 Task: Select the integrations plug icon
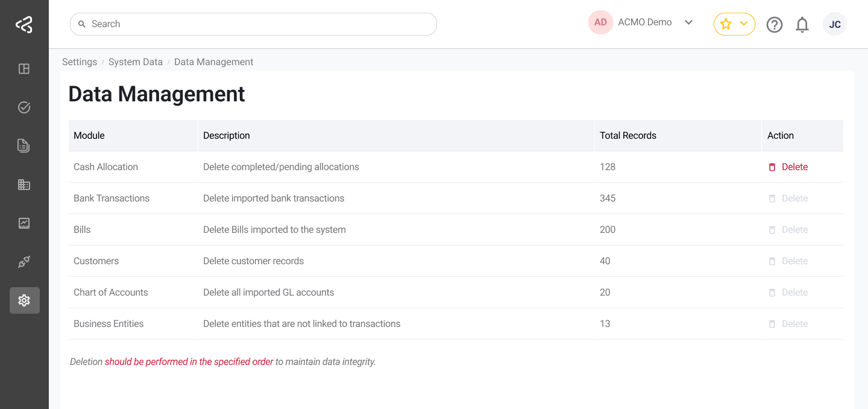pos(24,261)
